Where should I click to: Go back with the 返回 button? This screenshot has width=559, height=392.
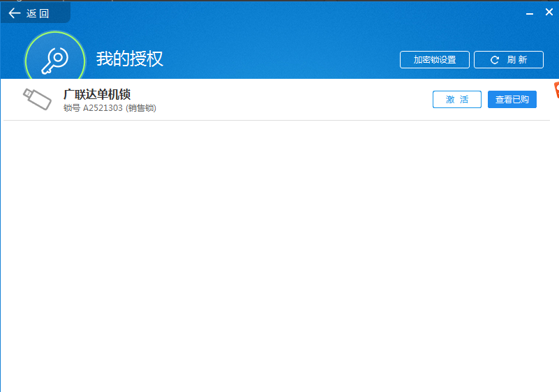point(35,13)
